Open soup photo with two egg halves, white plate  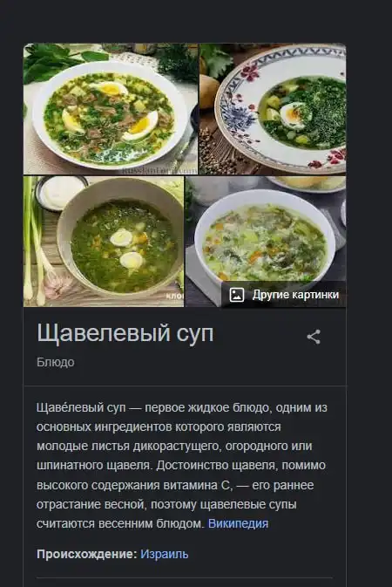[111, 109]
